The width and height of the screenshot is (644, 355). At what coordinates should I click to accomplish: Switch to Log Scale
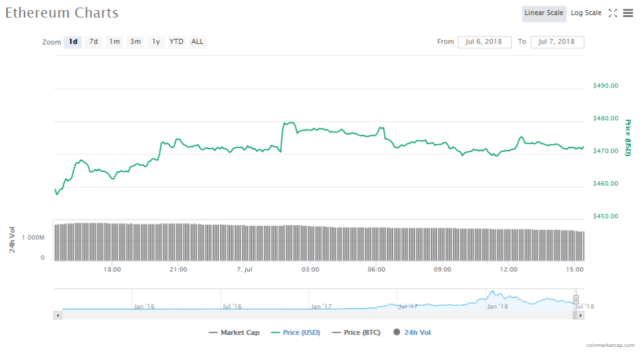[586, 13]
